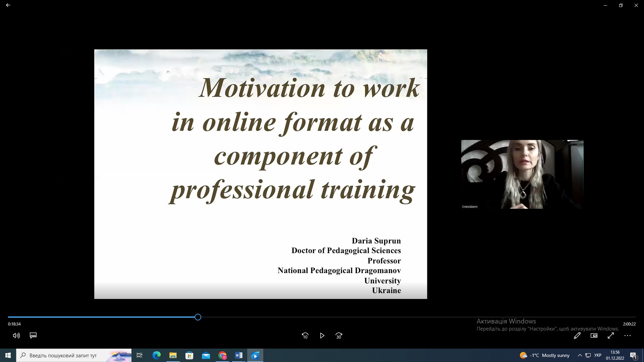Click the speaker webcam thumbnail
This screenshot has height=362, width=644.
[522, 174]
